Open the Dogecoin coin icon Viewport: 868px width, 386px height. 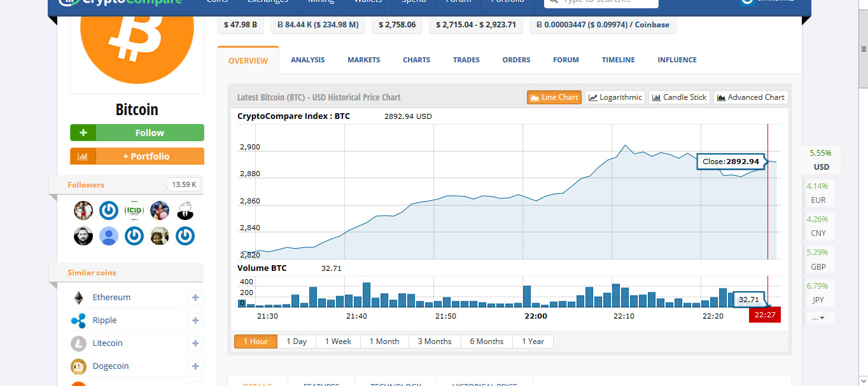click(78, 366)
